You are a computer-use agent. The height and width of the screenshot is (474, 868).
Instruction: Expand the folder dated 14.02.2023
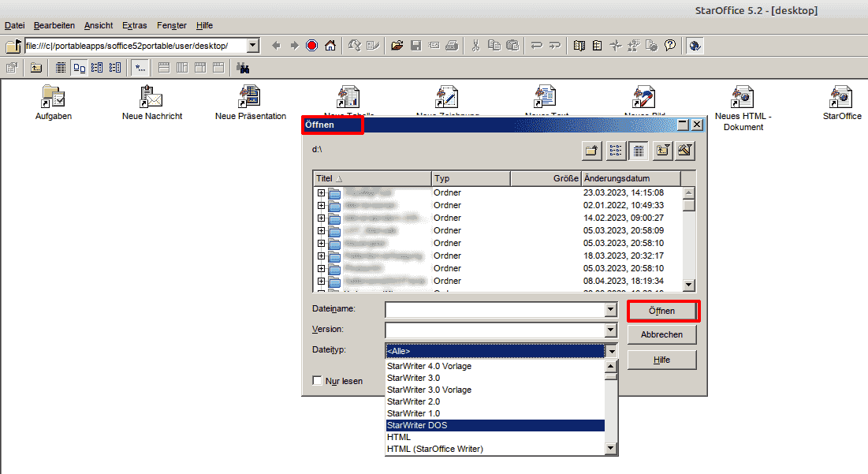[x=321, y=218]
